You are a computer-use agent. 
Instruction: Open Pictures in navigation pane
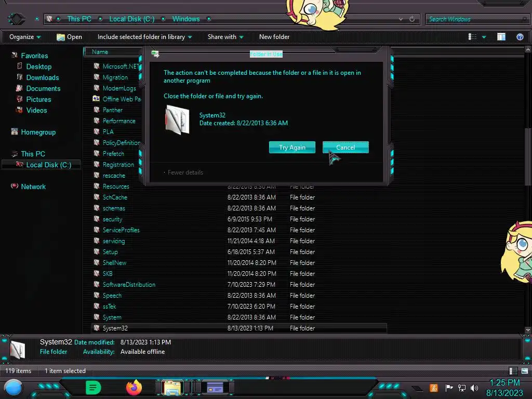[38, 99]
